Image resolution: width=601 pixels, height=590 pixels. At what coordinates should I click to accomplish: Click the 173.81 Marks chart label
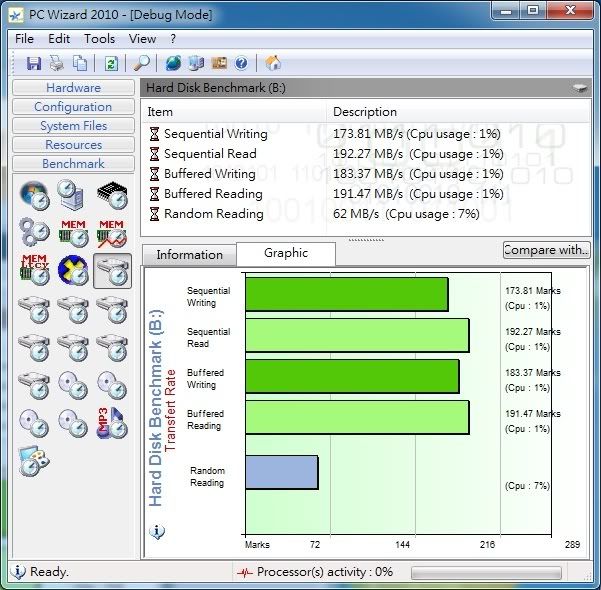click(533, 291)
